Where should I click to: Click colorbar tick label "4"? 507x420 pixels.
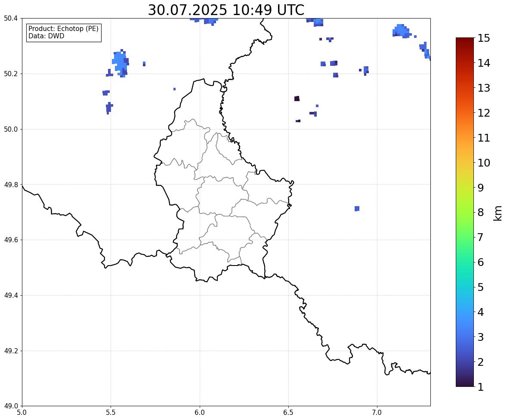[481, 312]
